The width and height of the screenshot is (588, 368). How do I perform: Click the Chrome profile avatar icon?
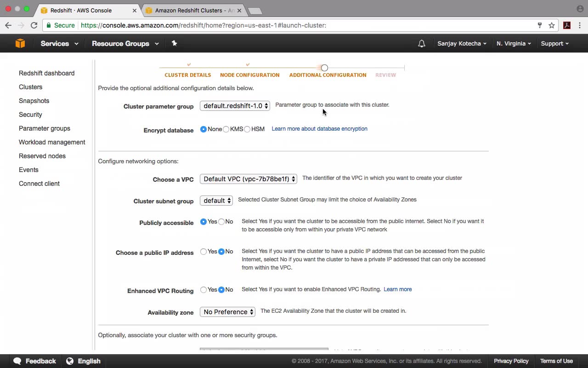(x=580, y=9)
